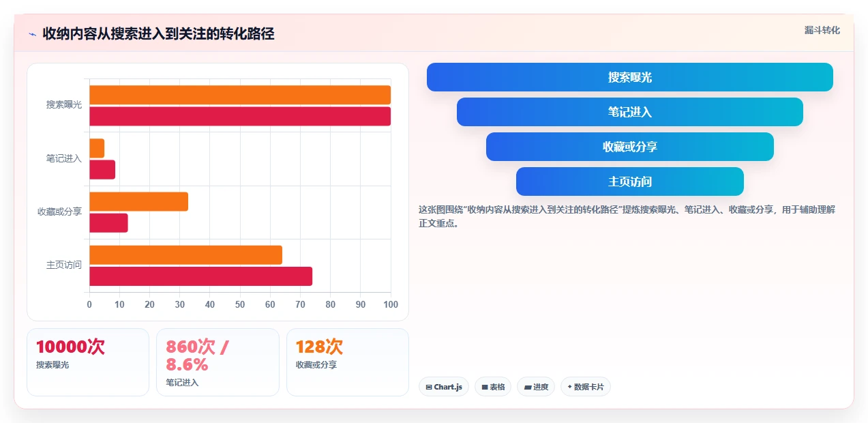Click the orange 笔记进入 chart bar

click(x=97, y=148)
